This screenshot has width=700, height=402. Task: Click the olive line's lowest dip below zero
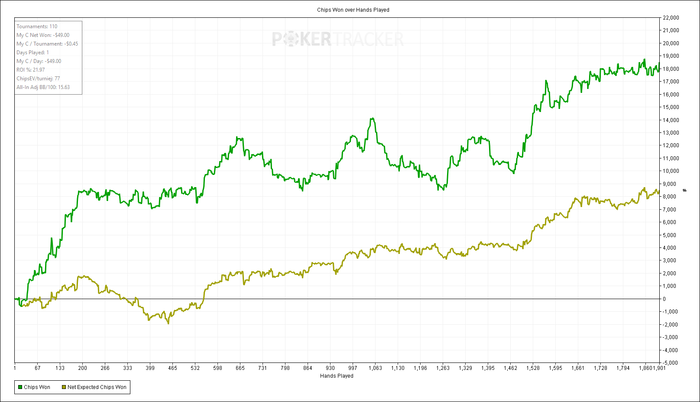[x=168, y=322]
